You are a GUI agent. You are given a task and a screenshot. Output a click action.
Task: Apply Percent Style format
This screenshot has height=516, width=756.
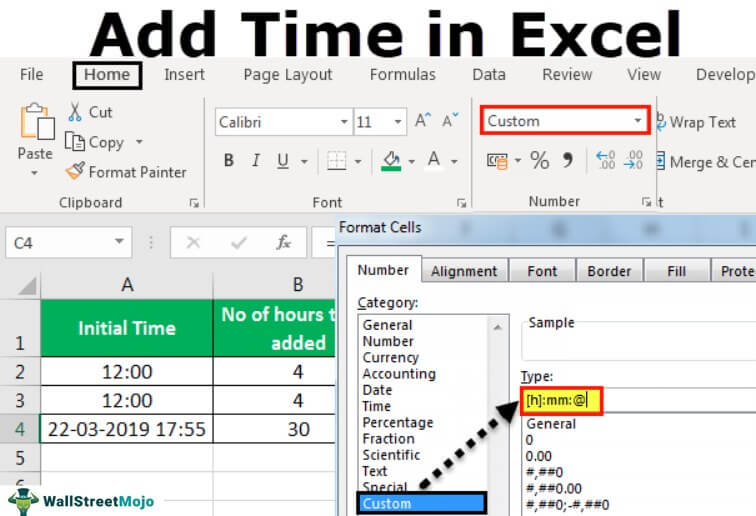[540, 160]
